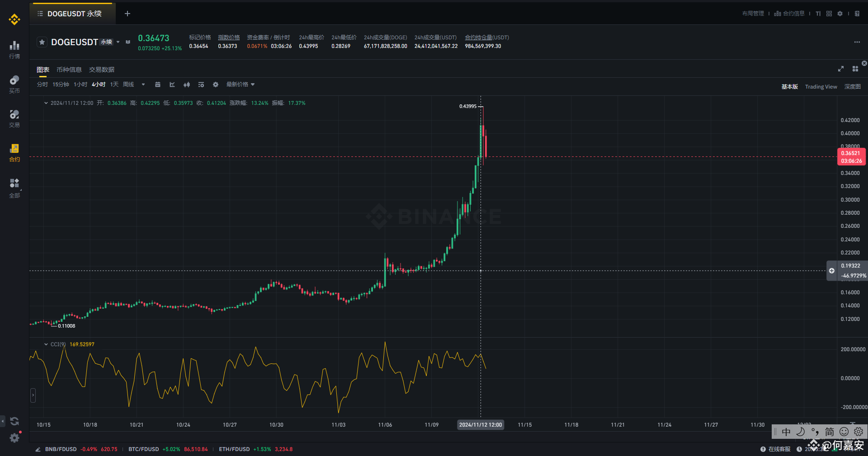The image size is (868, 456).
Task: Open the 合约 (Futures) sidebar section
Action: coord(14,153)
